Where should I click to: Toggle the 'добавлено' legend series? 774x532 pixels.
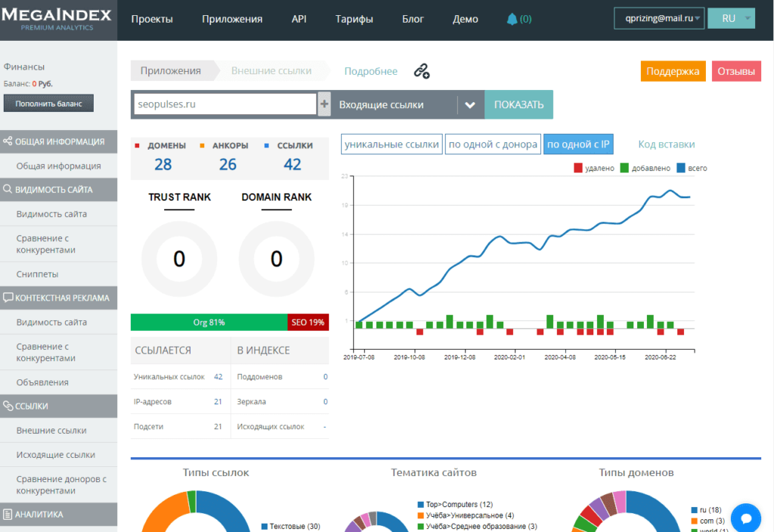click(646, 169)
